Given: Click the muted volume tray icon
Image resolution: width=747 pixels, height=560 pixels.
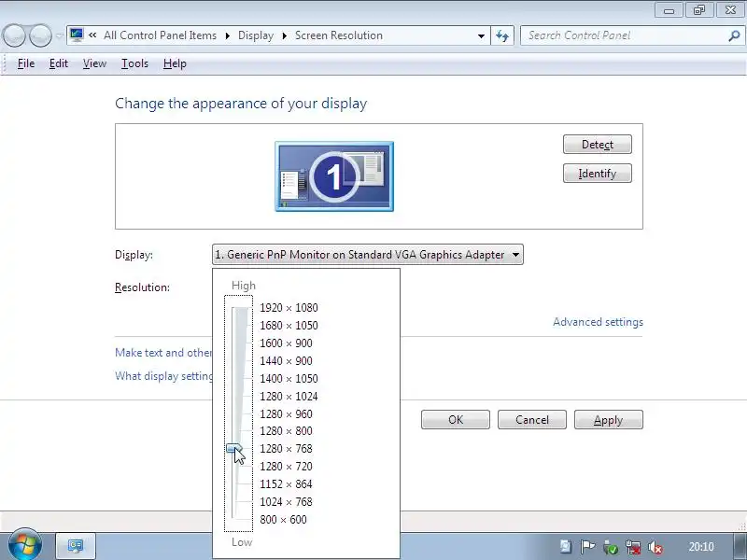Looking at the screenshot, I should [x=655, y=547].
